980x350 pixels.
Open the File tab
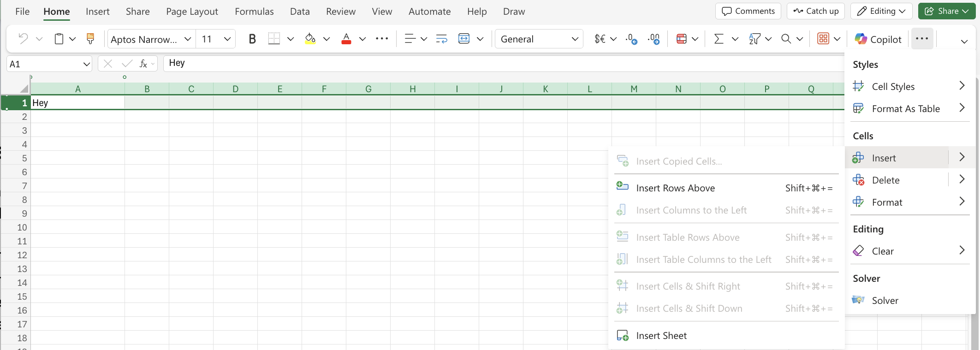click(22, 11)
